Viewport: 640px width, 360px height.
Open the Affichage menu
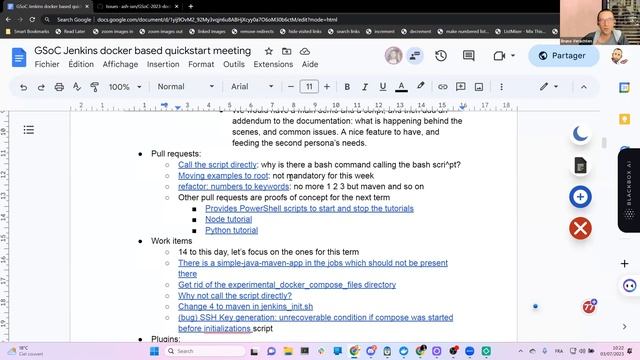pyautogui.click(x=120, y=64)
